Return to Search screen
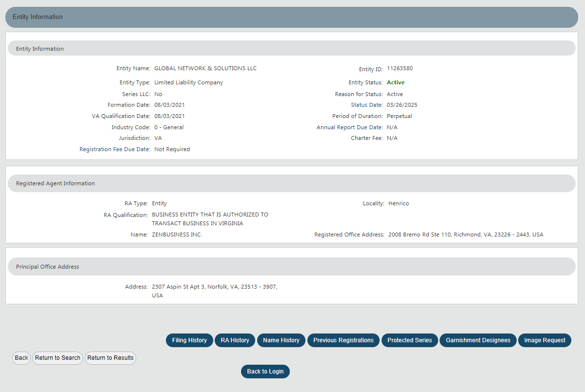 click(x=57, y=358)
